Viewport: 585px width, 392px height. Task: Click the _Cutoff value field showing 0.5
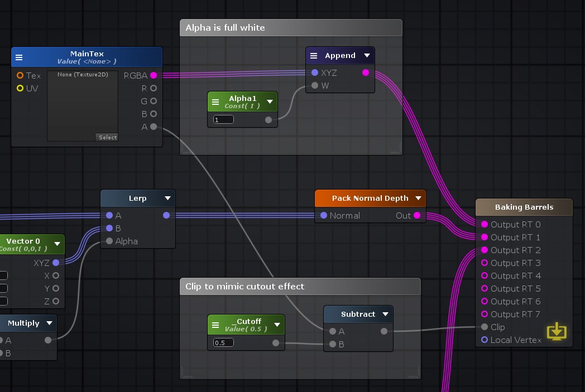click(223, 342)
